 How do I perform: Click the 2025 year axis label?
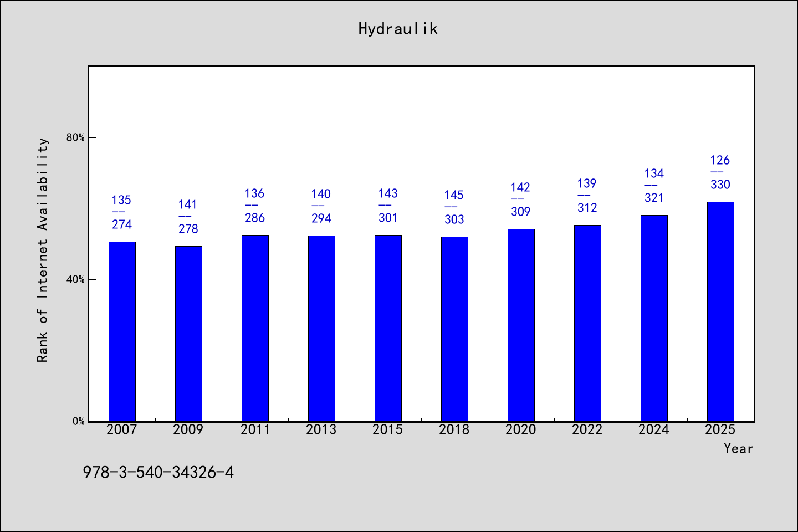(x=720, y=429)
